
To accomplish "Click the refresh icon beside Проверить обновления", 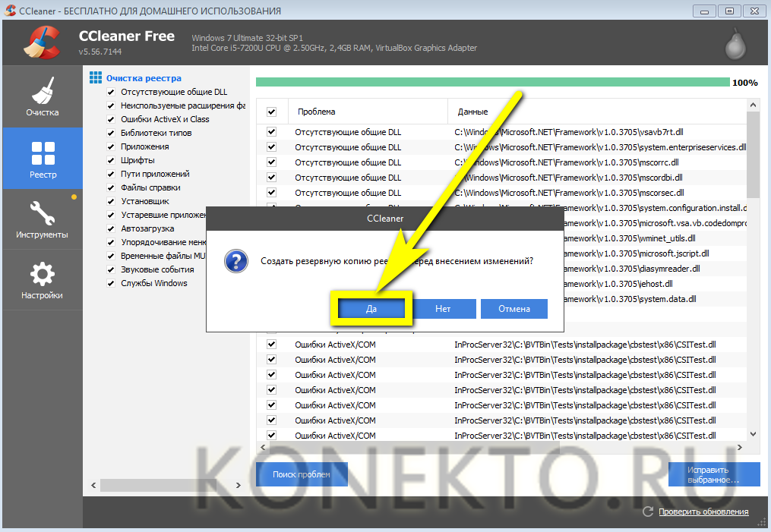I will click(x=648, y=512).
